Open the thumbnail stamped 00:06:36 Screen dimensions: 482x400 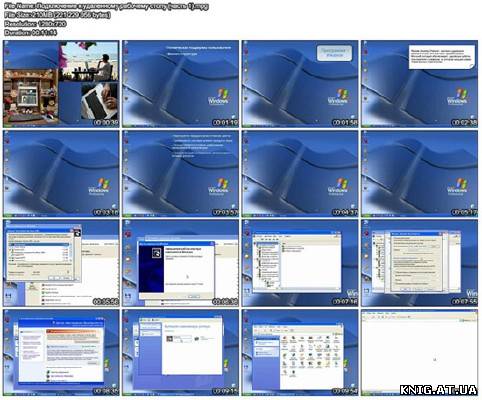(180, 263)
